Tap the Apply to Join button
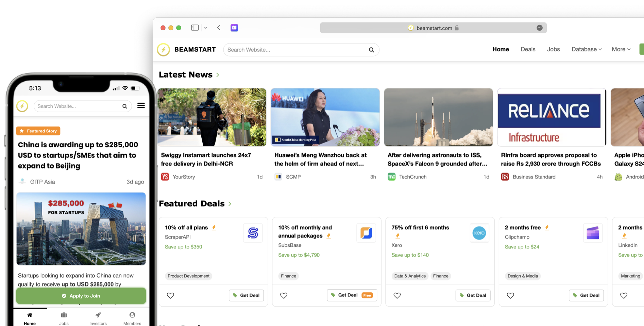 click(81, 296)
